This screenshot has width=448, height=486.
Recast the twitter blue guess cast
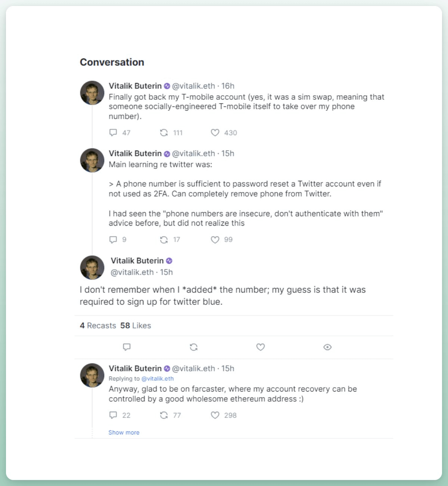tap(193, 347)
